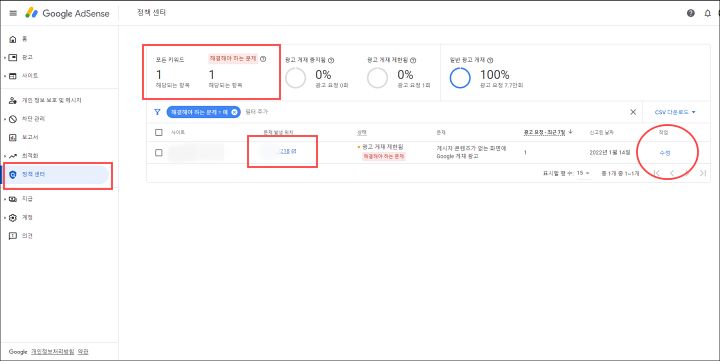
Task: Go to 홈 via the house icon
Action: click(13, 39)
